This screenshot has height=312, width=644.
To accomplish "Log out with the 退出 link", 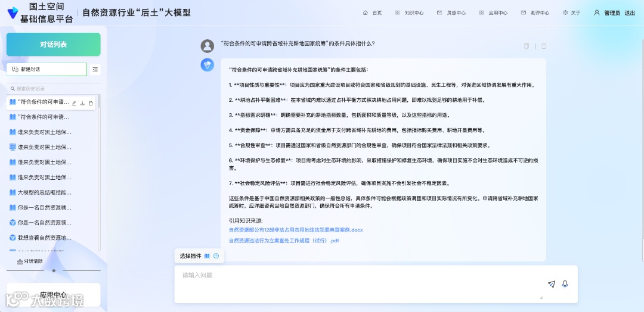I will coord(630,13).
